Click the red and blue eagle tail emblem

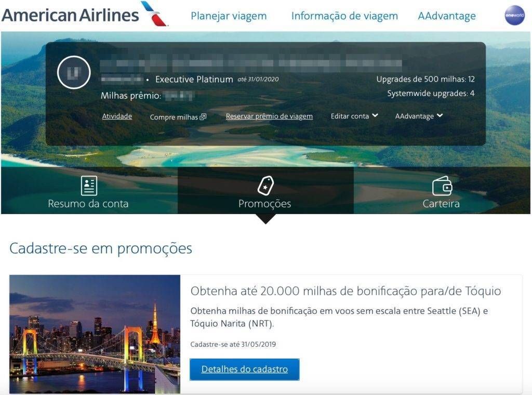[155, 14]
